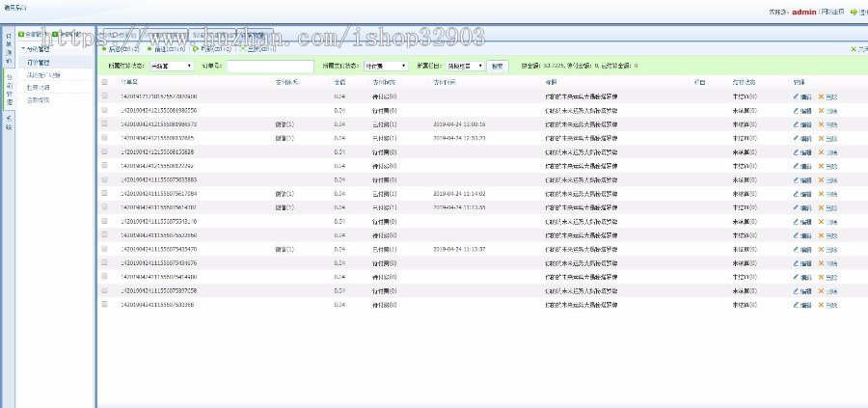The width and height of the screenshot is (868, 408).
Task: Click the order number input field
Action: coord(270,67)
